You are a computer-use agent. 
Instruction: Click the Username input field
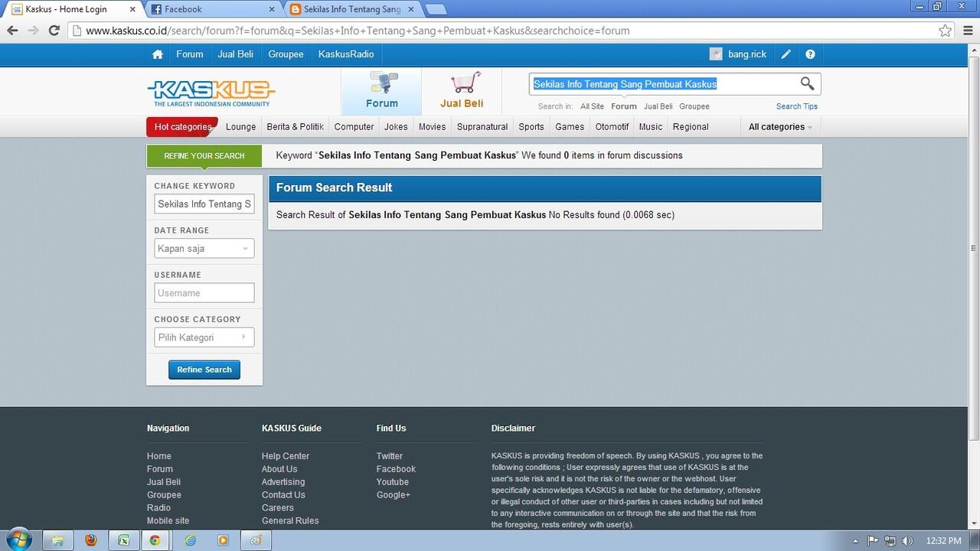click(x=204, y=293)
